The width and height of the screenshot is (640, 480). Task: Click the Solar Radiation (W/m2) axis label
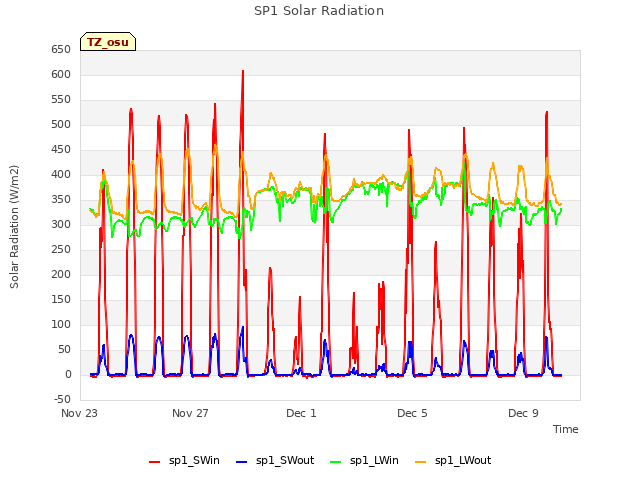click(x=14, y=227)
